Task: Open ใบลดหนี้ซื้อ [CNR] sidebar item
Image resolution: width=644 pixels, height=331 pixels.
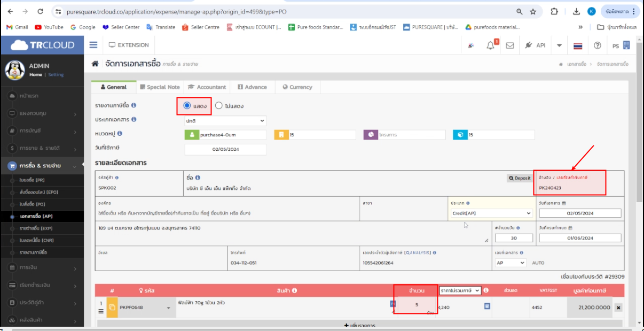Action: (36, 240)
